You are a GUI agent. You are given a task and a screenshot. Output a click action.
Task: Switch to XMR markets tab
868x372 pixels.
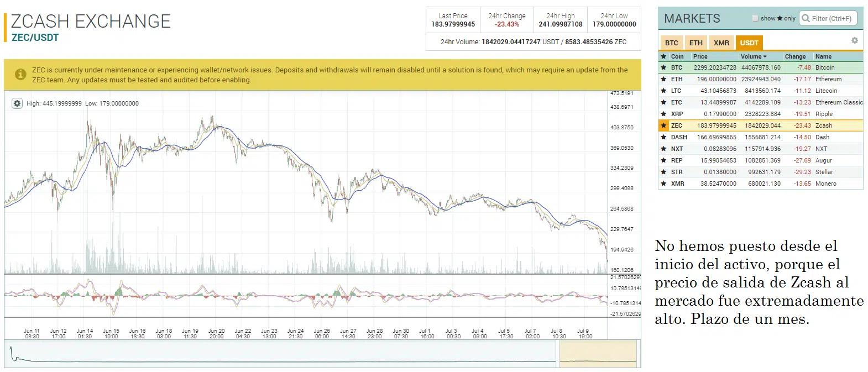click(x=721, y=43)
